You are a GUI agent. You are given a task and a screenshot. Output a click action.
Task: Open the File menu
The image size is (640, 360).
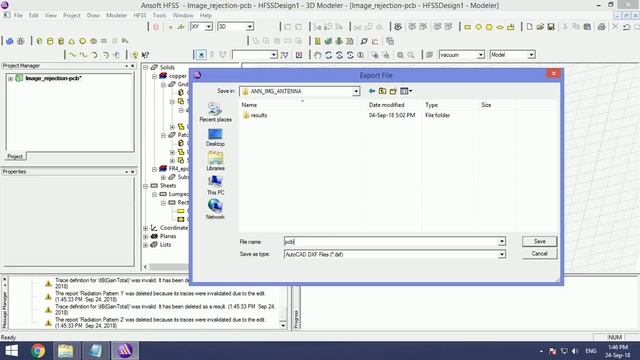[18, 16]
